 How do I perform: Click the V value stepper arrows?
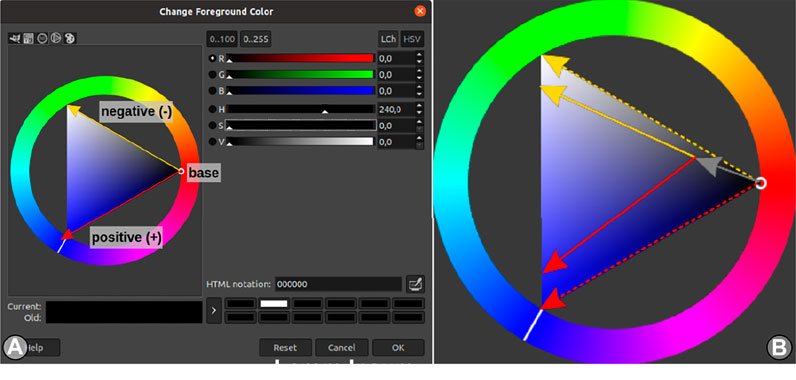click(x=419, y=142)
